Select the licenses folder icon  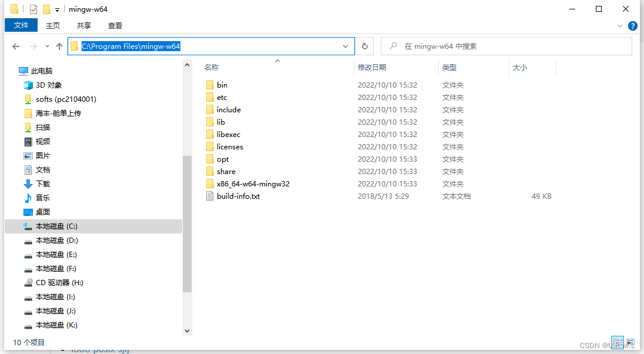210,147
